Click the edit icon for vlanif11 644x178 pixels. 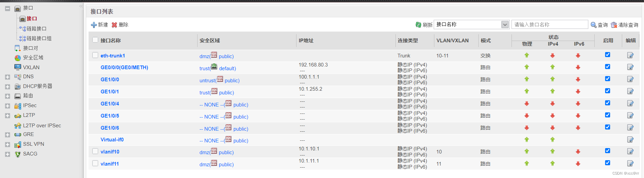pyautogui.click(x=630, y=164)
